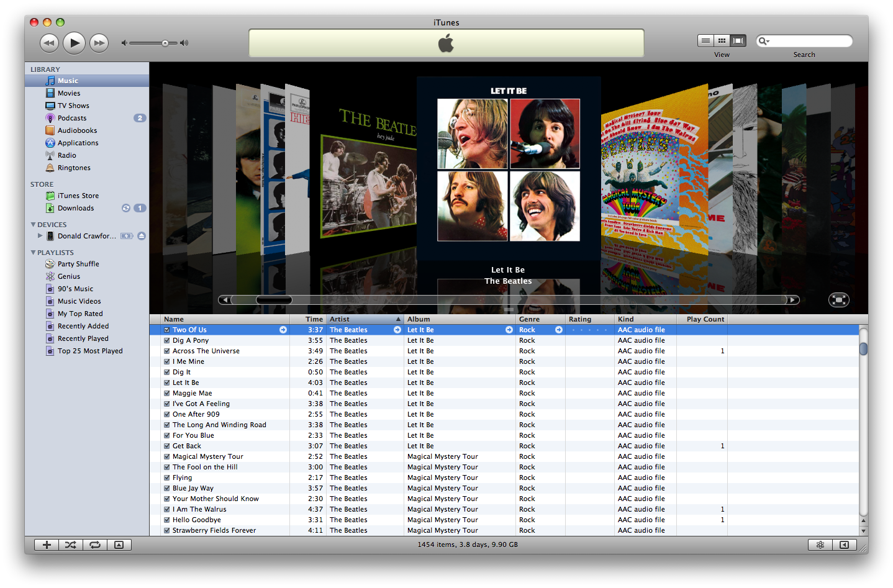Open the Recently Played playlist

(x=87, y=338)
